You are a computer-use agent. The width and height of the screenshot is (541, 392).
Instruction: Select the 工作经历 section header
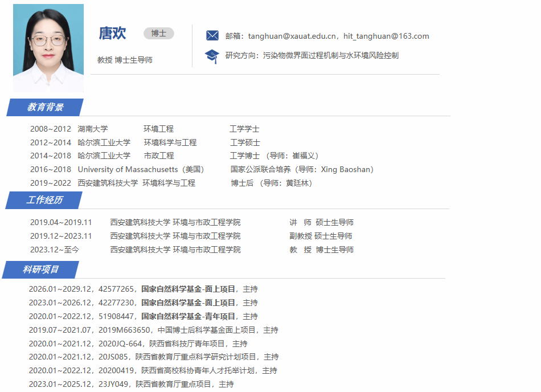(44, 200)
